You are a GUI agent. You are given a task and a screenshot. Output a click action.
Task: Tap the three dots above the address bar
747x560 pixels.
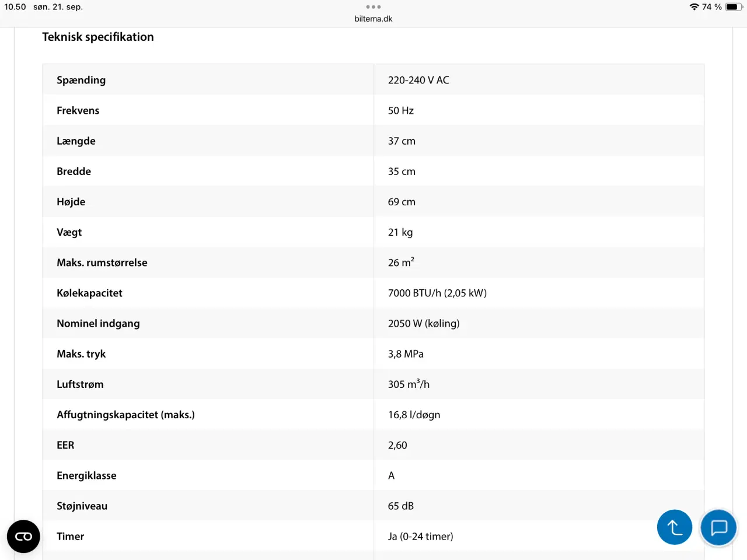(373, 7)
